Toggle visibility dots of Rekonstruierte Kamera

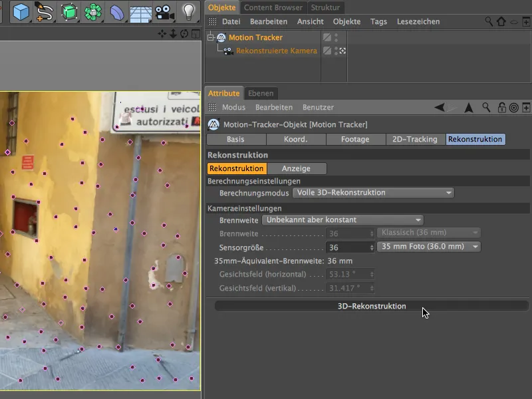(336, 51)
